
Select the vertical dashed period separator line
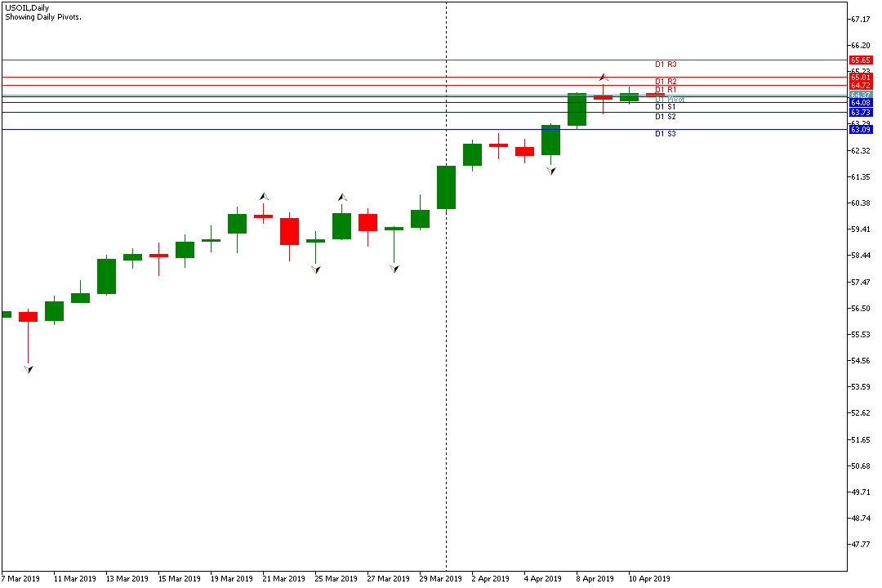pos(446,327)
